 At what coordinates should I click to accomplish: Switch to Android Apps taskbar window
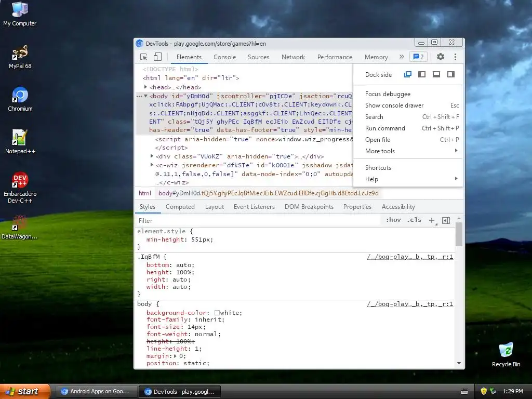point(96,392)
